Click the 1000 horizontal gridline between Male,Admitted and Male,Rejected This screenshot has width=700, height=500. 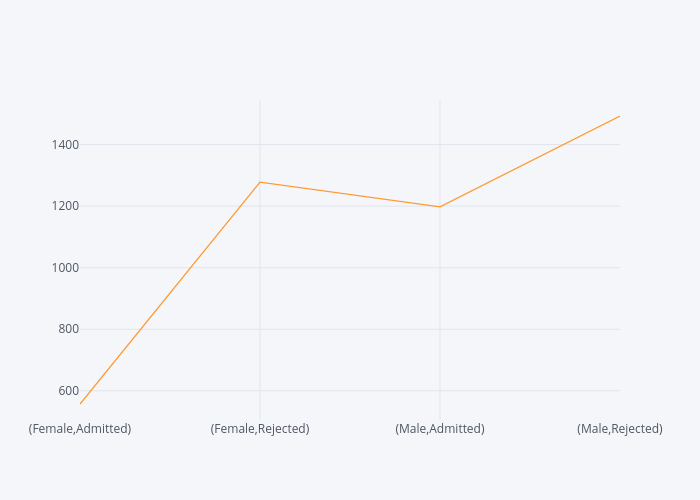tap(530, 268)
